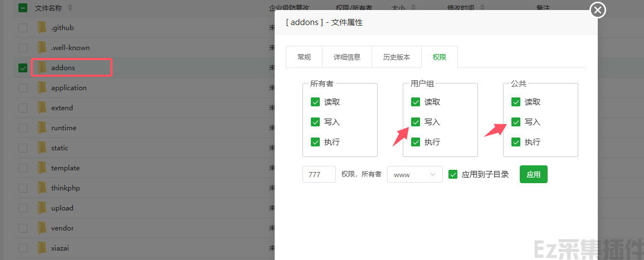Open the www owner dropdown
644x260 pixels.
click(414, 174)
